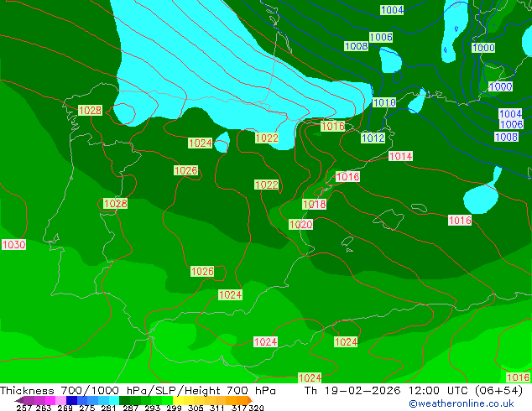Screen dimensions: 532x411
Task: Click the dark navy blue legend swatch
Action: 71,400
